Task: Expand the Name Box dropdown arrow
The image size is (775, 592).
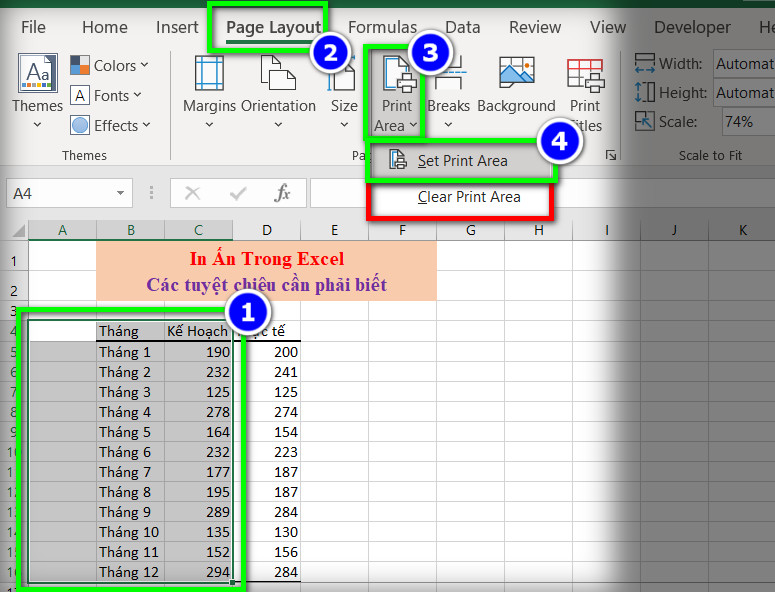Action: (x=121, y=193)
